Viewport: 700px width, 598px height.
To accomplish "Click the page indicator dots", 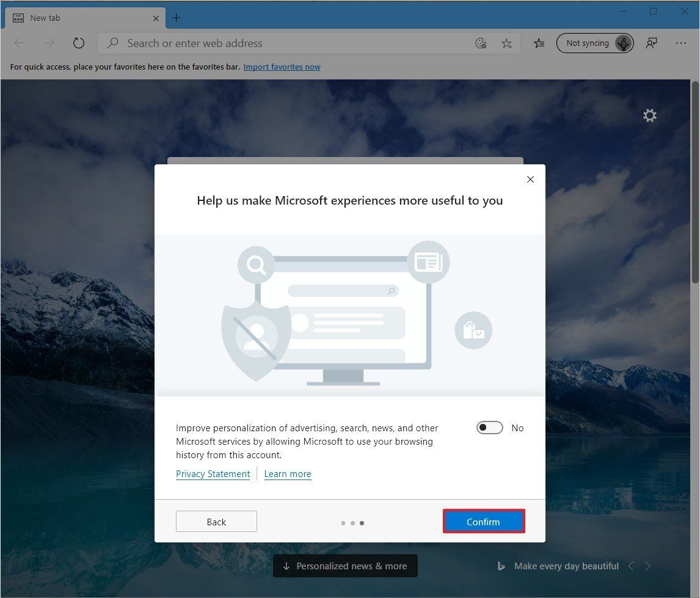I will coord(352,523).
